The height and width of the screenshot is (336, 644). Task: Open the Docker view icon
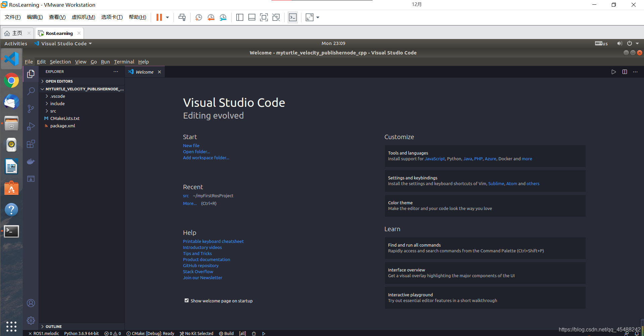[x=31, y=161]
